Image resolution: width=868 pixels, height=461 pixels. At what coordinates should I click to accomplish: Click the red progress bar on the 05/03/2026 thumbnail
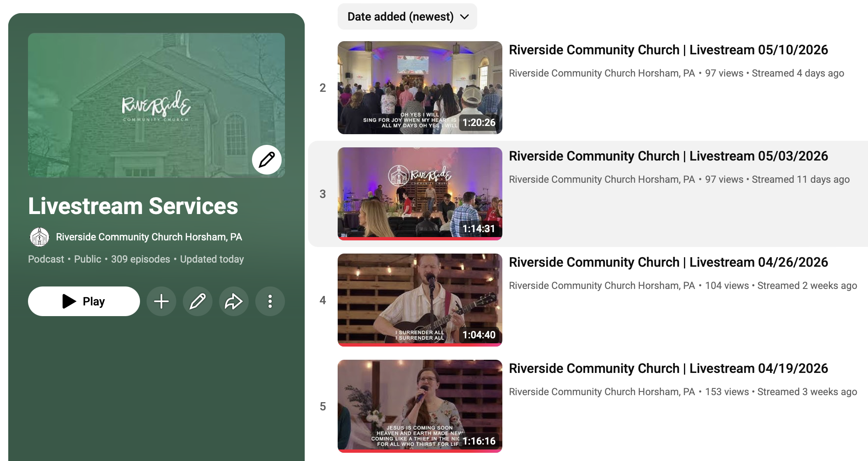click(420, 239)
